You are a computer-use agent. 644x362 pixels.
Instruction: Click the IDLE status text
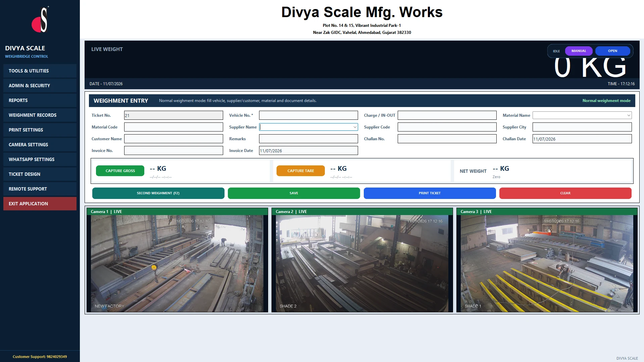(556, 51)
